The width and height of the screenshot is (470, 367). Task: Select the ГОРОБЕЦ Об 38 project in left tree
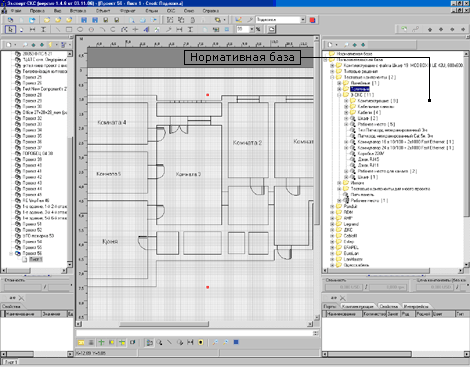click(x=38, y=154)
